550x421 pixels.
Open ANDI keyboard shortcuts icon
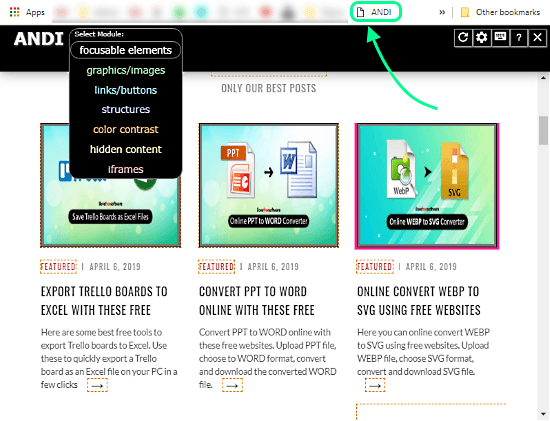click(500, 37)
